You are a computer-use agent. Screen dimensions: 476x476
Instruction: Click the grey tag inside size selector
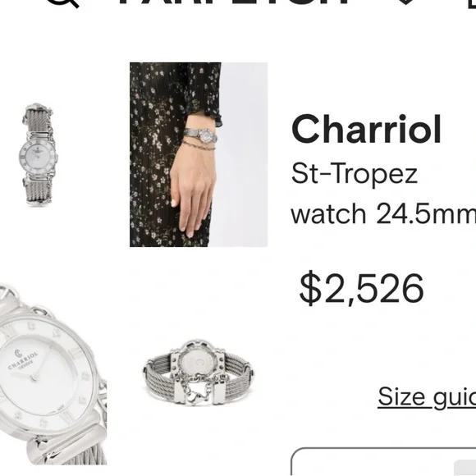[465, 468]
